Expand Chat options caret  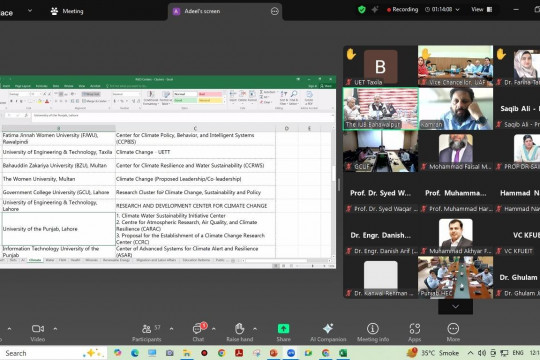click(x=214, y=329)
